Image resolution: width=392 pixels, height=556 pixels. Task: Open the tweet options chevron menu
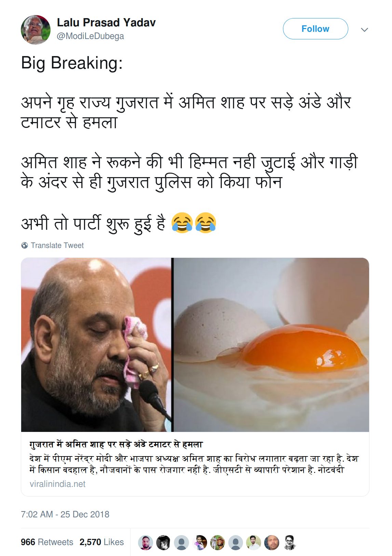[x=364, y=30]
